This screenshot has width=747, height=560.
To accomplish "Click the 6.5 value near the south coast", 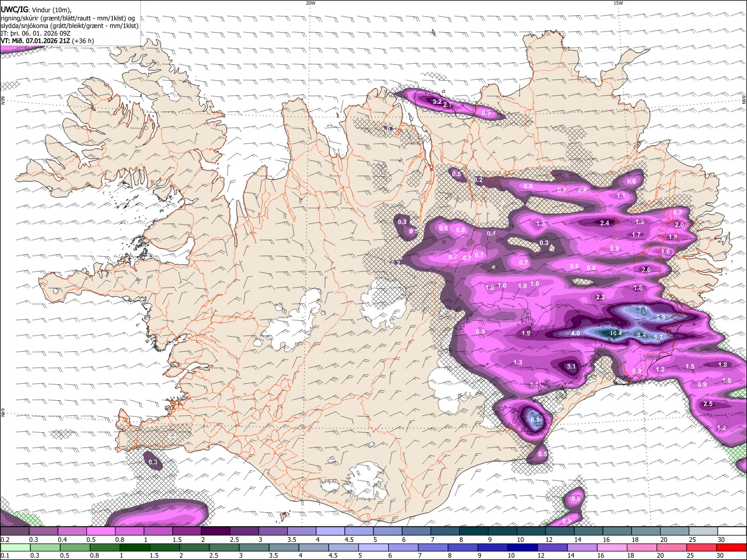I will click(536, 419).
